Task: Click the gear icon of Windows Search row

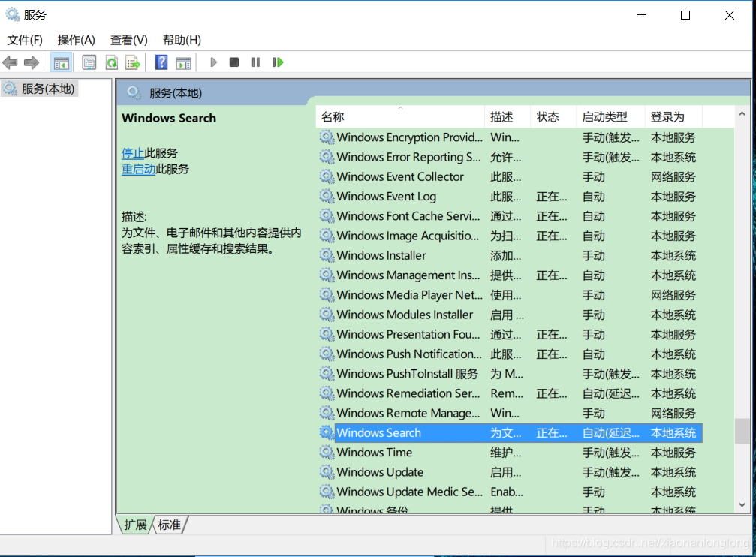Action: 327,432
